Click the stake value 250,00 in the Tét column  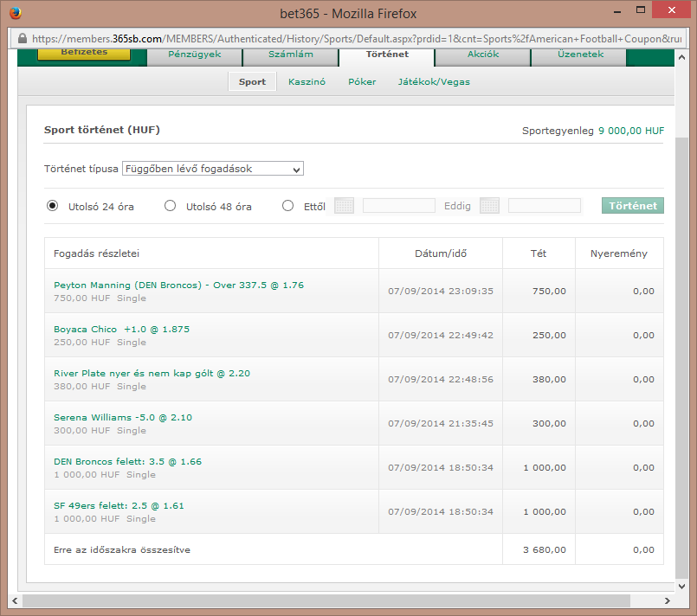click(549, 335)
